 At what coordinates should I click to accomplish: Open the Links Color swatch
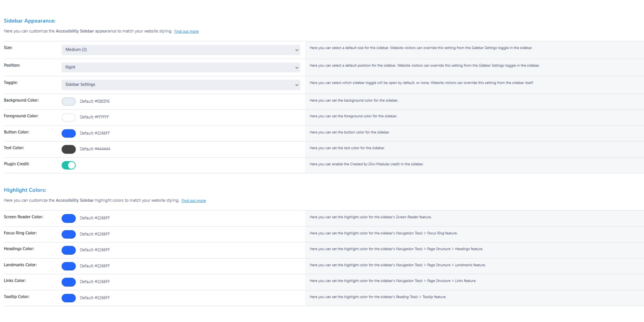[69, 282]
